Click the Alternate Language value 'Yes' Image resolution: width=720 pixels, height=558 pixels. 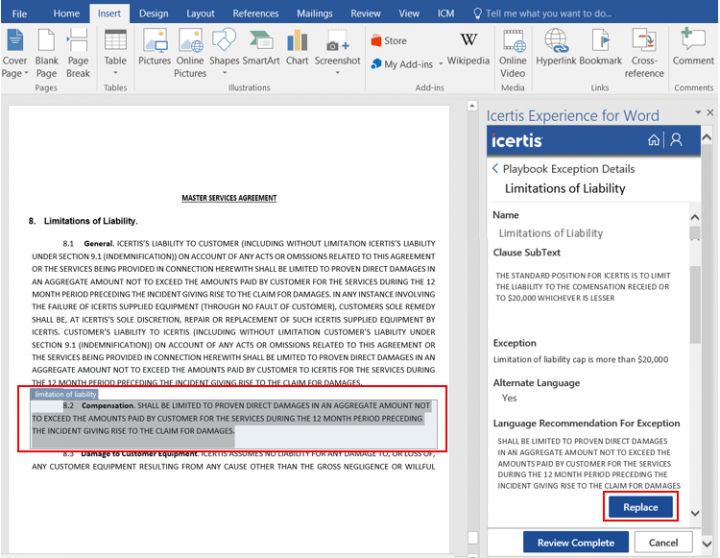coord(509,398)
